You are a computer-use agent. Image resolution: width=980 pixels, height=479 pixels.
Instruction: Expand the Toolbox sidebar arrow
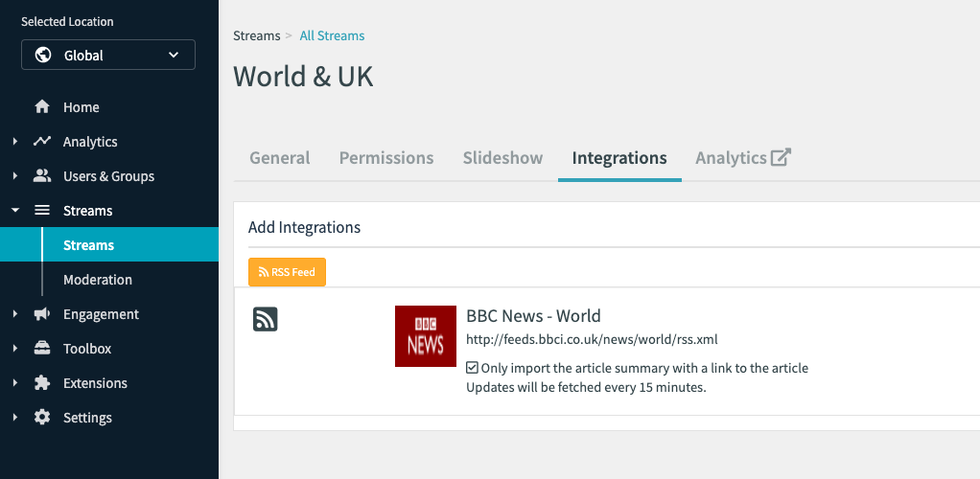click(x=15, y=349)
